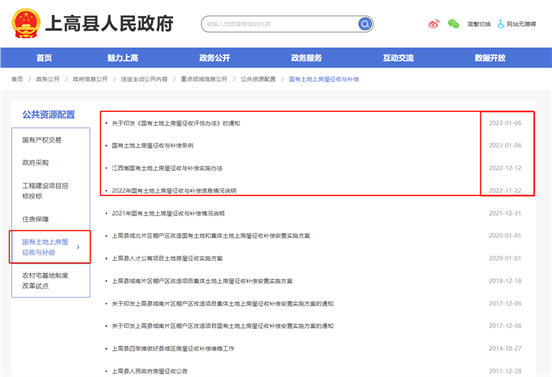The image size is (552, 377).
Task: Click the accessibility wheelchair icon
Action: coord(501,24)
